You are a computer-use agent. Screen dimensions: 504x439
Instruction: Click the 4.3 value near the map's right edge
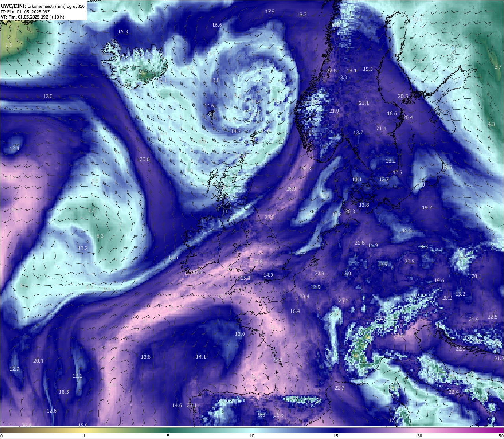point(491,124)
